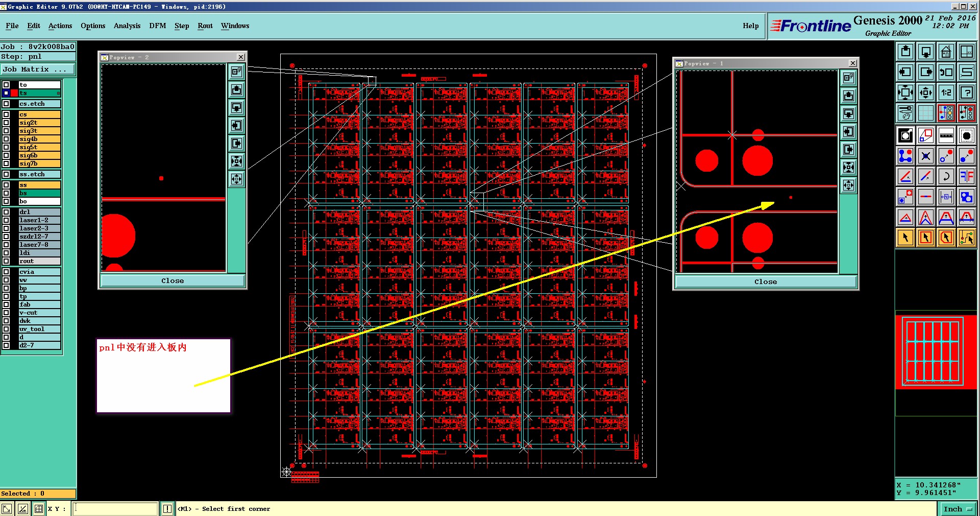Select the sig7b layer name

tap(40, 163)
